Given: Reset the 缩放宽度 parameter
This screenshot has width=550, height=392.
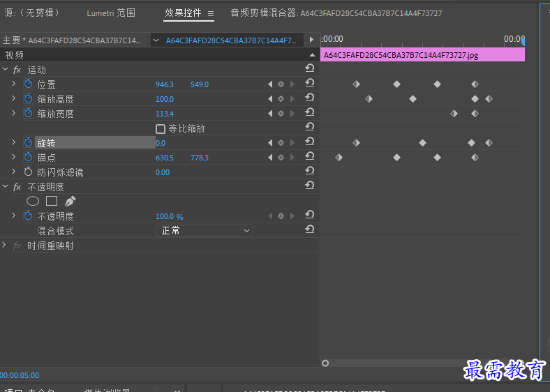Looking at the screenshot, I should point(309,112).
